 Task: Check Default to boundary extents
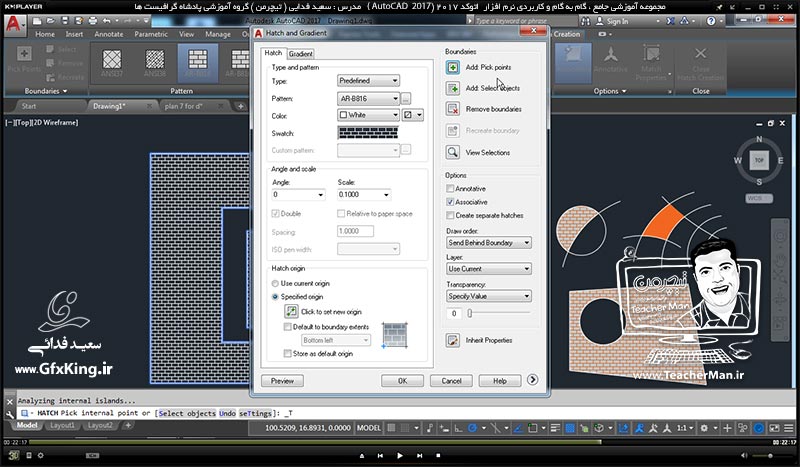[287, 327]
